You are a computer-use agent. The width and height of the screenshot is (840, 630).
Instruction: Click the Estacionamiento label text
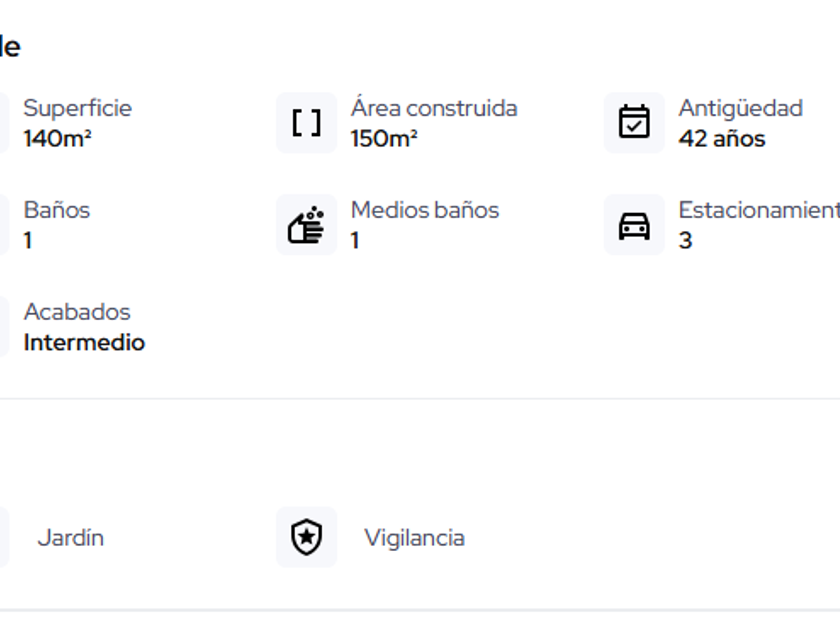click(x=758, y=210)
